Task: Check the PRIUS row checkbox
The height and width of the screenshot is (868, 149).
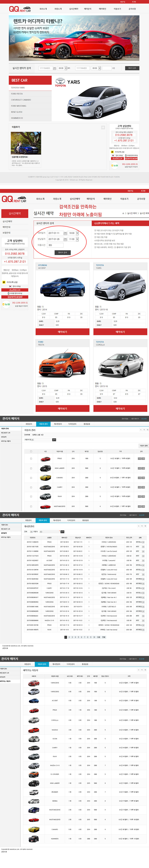Action: 31,459
